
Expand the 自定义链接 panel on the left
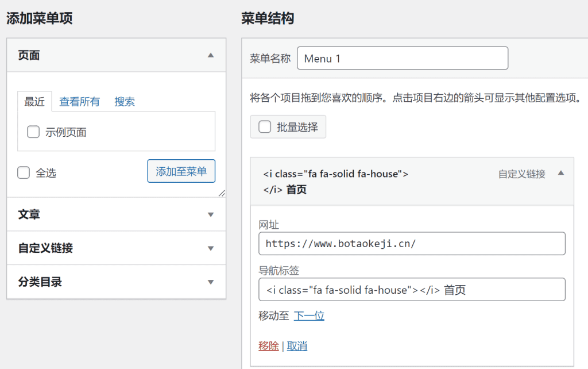tap(210, 248)
